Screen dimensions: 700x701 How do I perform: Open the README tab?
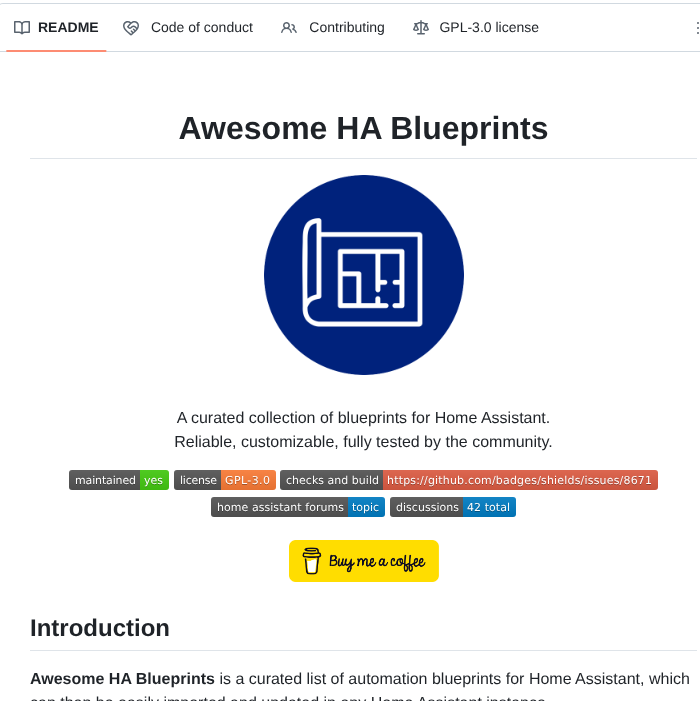pos(56,27)
